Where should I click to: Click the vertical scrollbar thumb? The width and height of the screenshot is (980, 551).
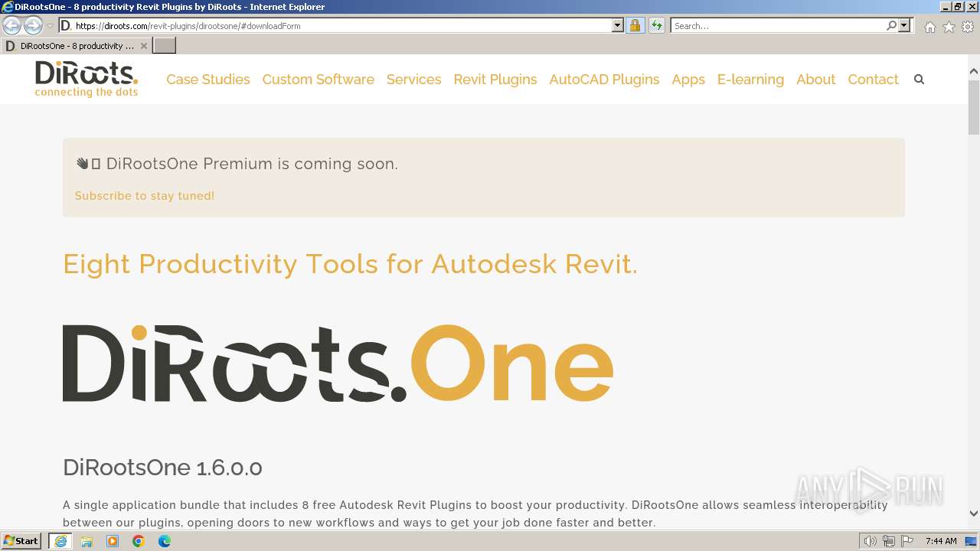(974, 106)
